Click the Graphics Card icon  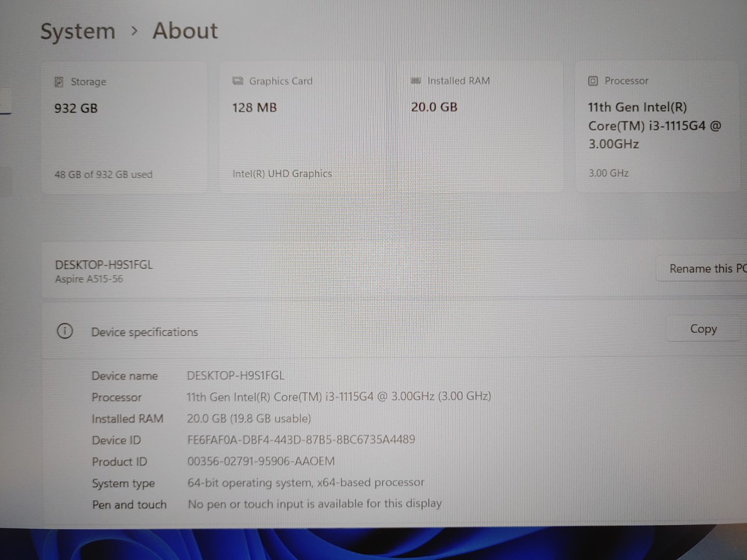tap(238, 81)
